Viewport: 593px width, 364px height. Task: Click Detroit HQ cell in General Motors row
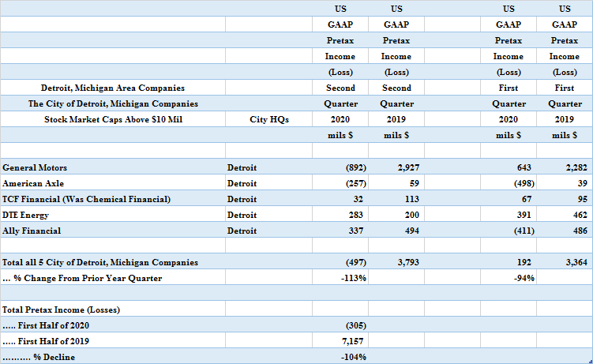[x=242, y=167]
